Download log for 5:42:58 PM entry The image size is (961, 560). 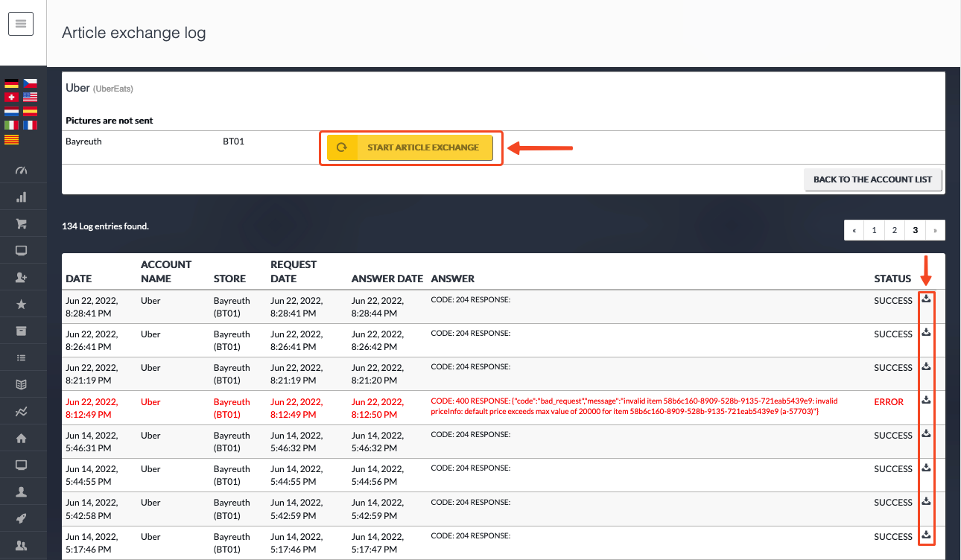[x=926, y=500]
